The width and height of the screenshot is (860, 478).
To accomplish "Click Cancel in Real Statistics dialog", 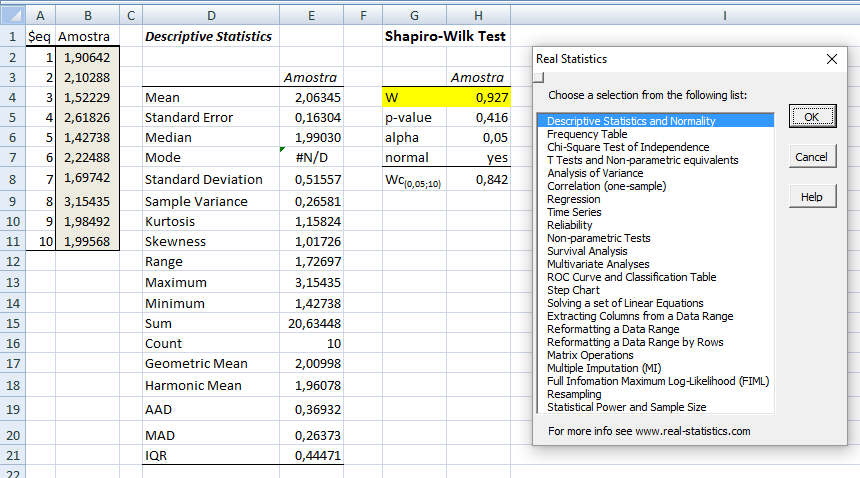I will coord(812,157).
